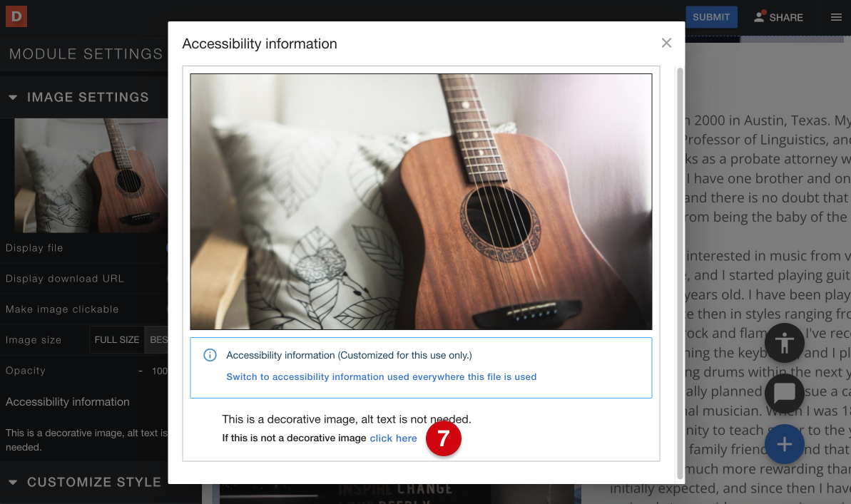Click the MODULE SETTINGS heading
The image size is (851, 504).
pos(86,53)
